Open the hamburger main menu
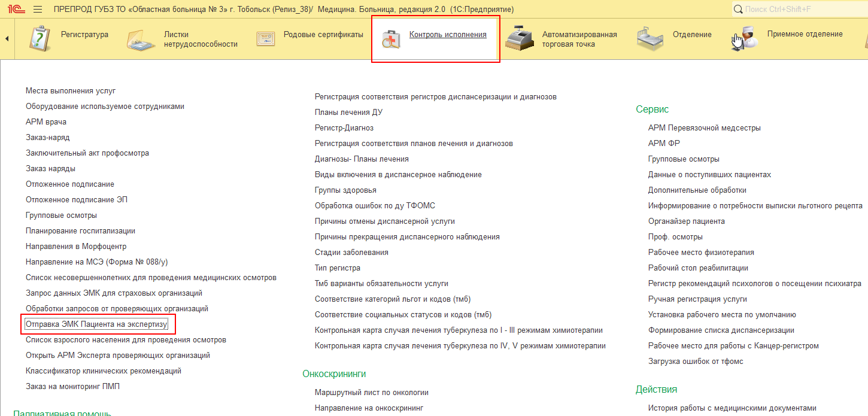This screenshot has height=416, width=868. (x=38, y=10)
